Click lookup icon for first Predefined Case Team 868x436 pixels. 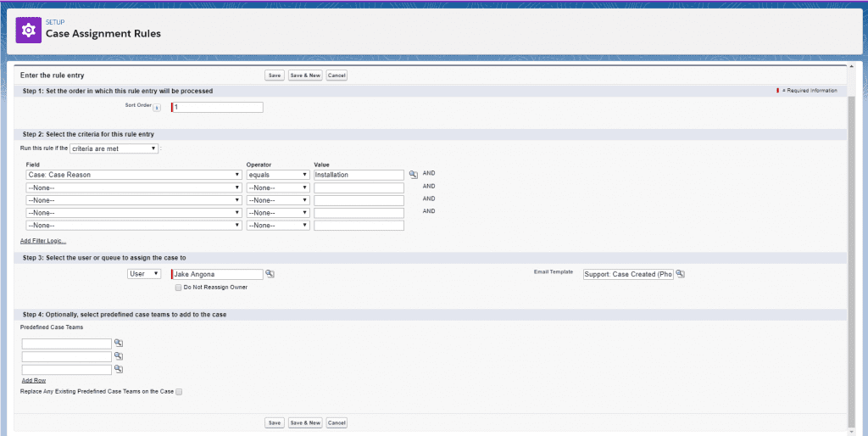[119, 344]
